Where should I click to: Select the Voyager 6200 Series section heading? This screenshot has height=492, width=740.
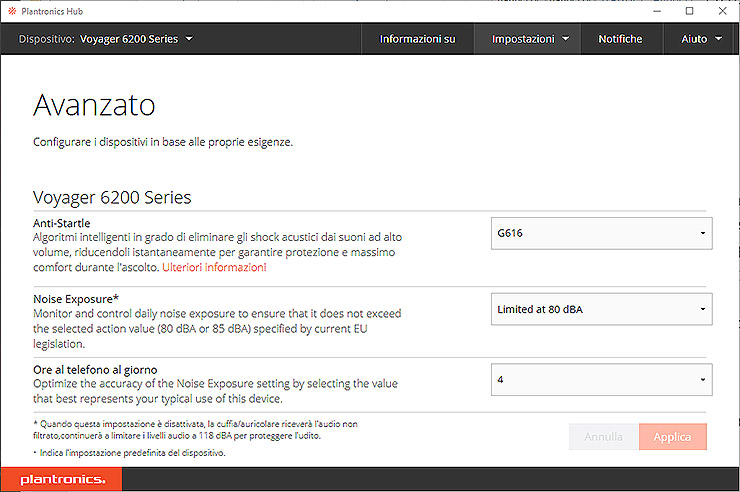click(112, 197)
